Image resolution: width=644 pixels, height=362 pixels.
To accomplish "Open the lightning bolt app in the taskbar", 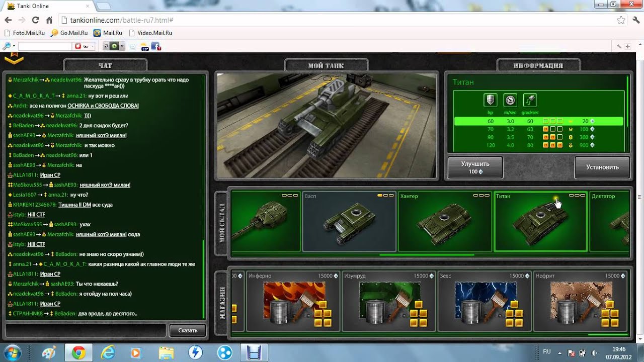I will pyautogui.click(x=195, y=353).
